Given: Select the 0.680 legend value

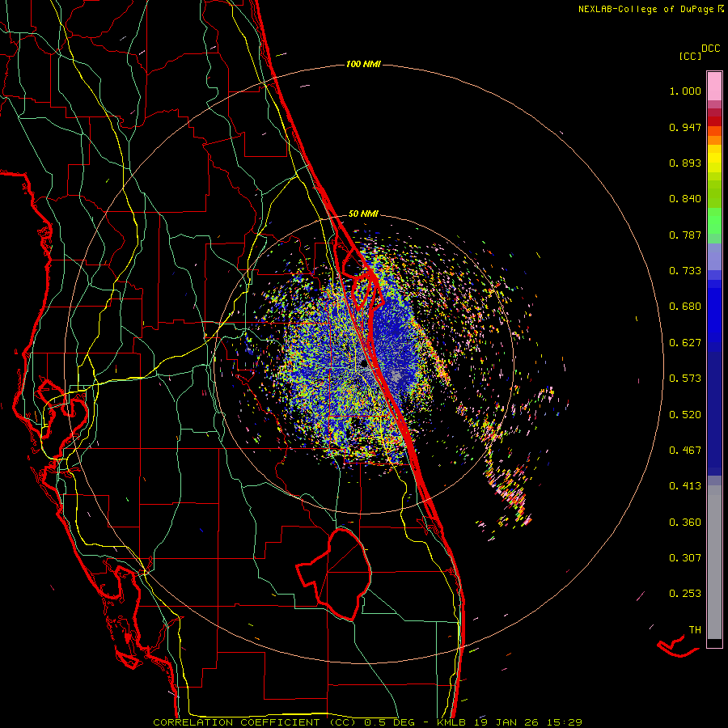Looking at the screenshot, I should click(x=685, y=307).
